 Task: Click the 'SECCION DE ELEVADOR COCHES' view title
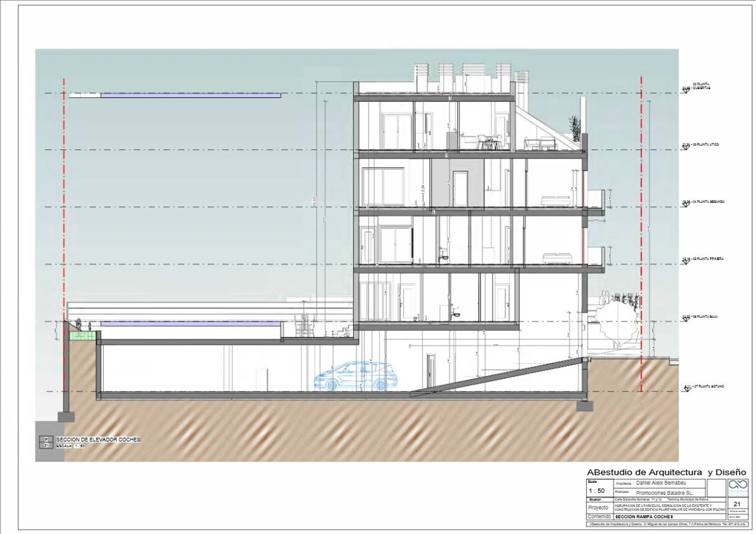coord(98,440)
